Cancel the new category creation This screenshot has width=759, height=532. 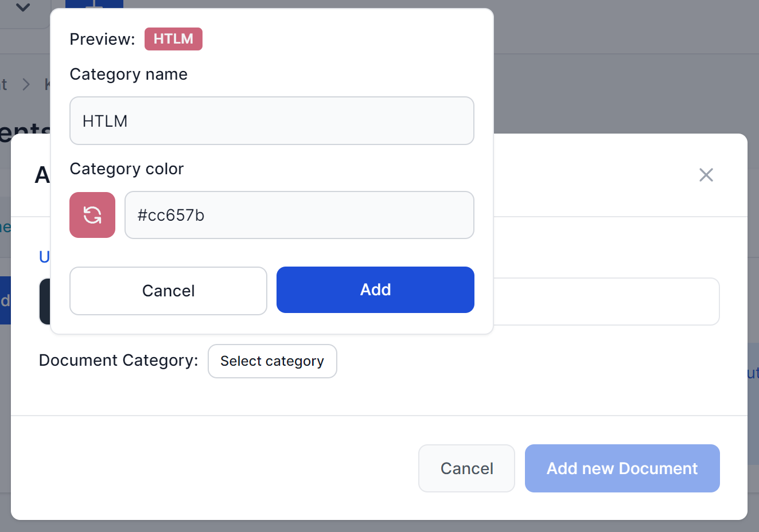[168, 291]
